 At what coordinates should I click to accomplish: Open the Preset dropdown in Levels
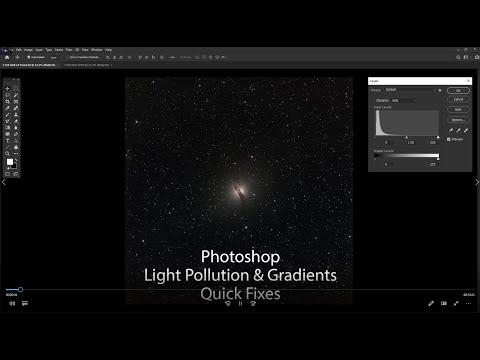tap(410, 90)
